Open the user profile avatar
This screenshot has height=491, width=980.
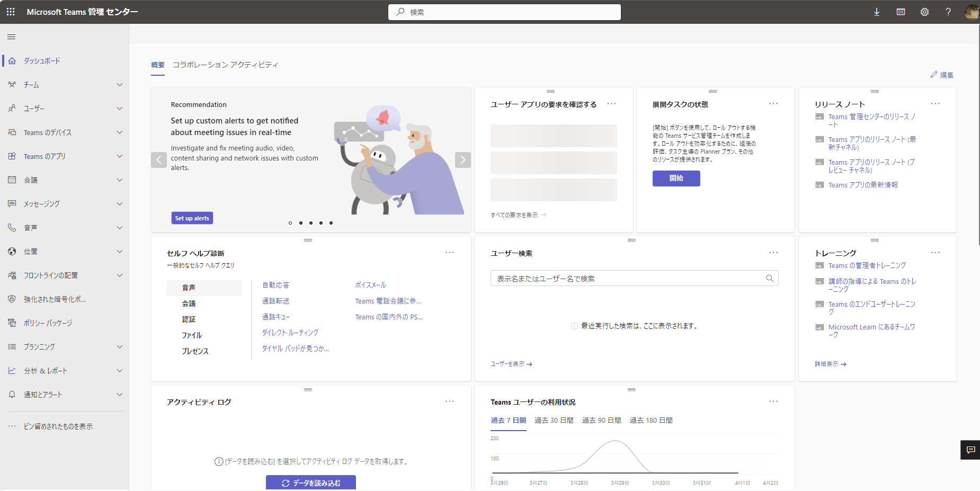coord(972,12)
